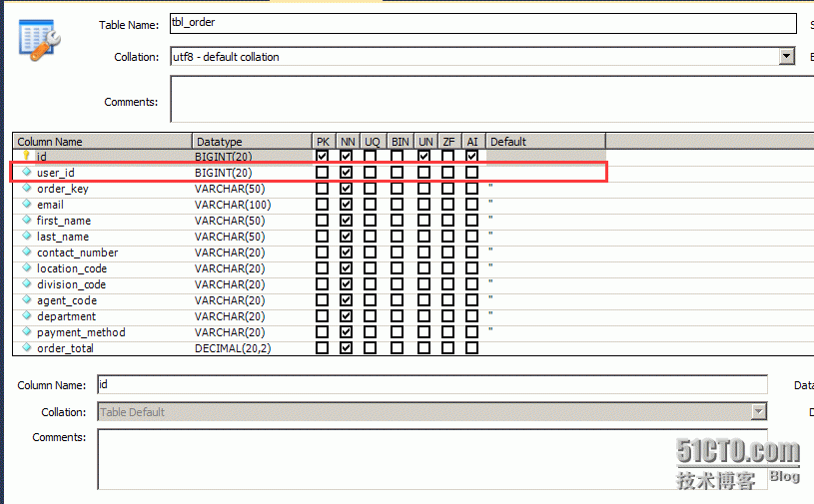Image resolution: width=814 pixels, height=504 pixels.
Task: Click the AI column header
Action: pyautogui.click(x=473, y=141)
